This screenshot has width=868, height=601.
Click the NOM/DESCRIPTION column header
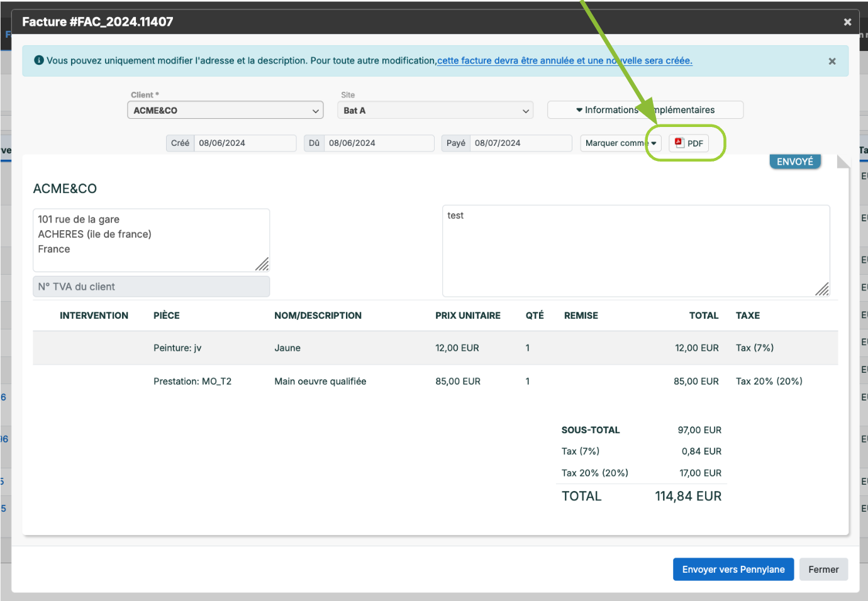[x=318, y=316]
